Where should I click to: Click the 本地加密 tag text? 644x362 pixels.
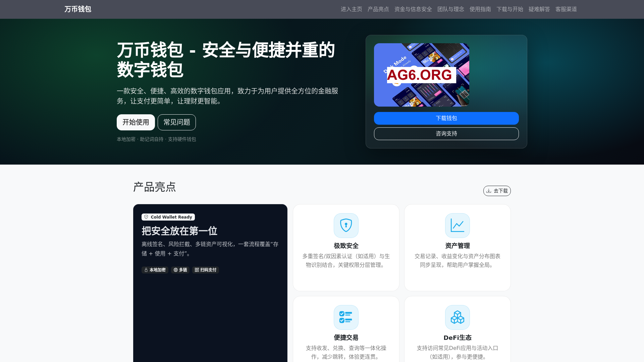pyautogui.click(x=158, y=270)
